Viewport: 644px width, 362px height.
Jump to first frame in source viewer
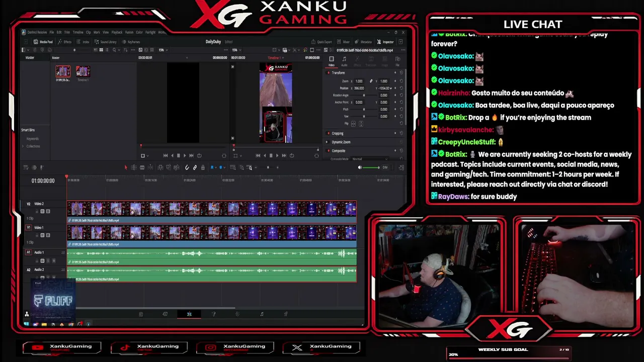[166, 155]
